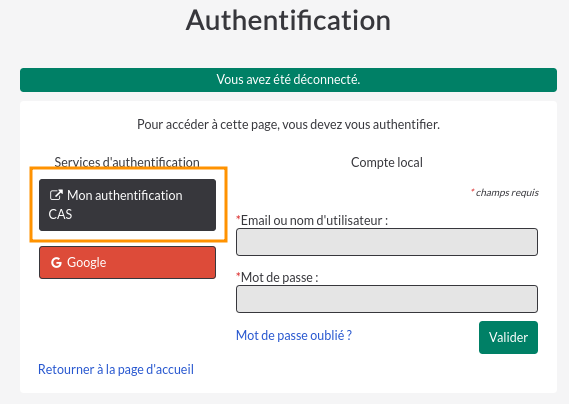Click the Compte local section title
This screenshot has width=569, height=404.
coord(387,162)
